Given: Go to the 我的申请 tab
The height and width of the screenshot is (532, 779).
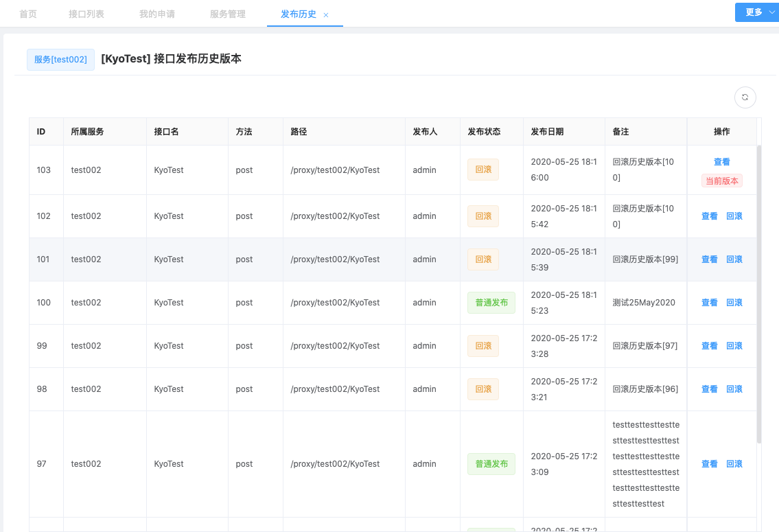Looking at the screenshot, I should pyautogui.click(x=156, y=14).
